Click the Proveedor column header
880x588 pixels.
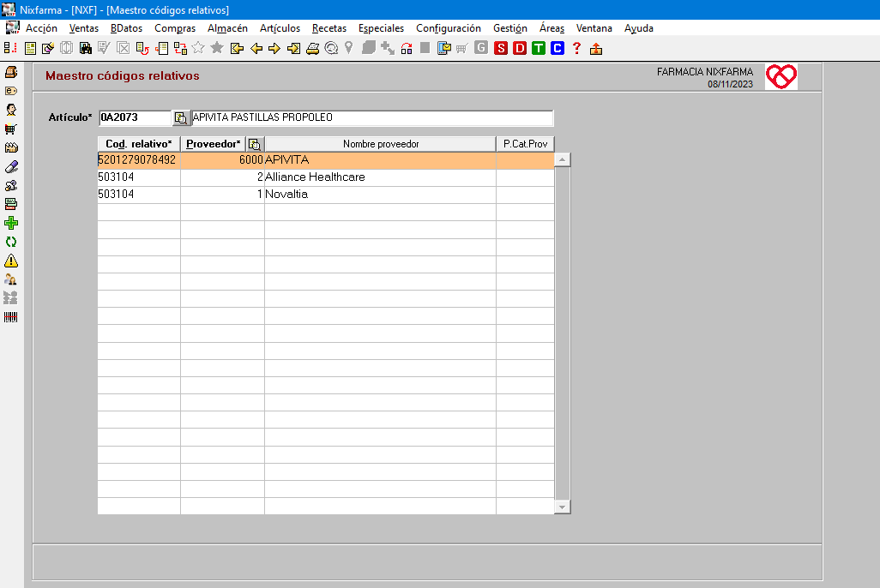point(214,144)
